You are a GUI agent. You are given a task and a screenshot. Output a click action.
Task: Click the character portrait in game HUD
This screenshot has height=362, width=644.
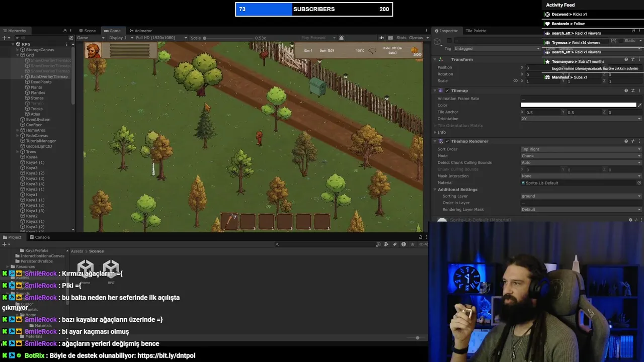click(93, 50)
